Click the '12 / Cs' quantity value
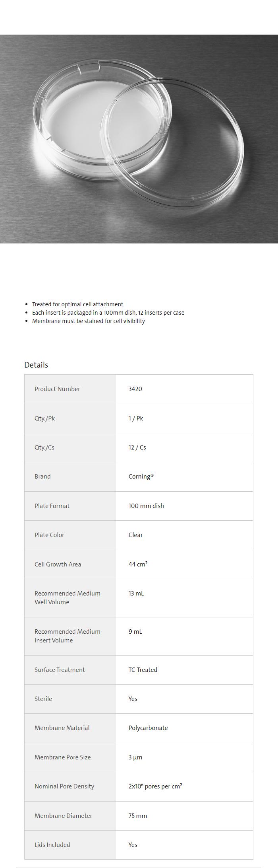This screenshot has height=868, width=278. point(137,448)
